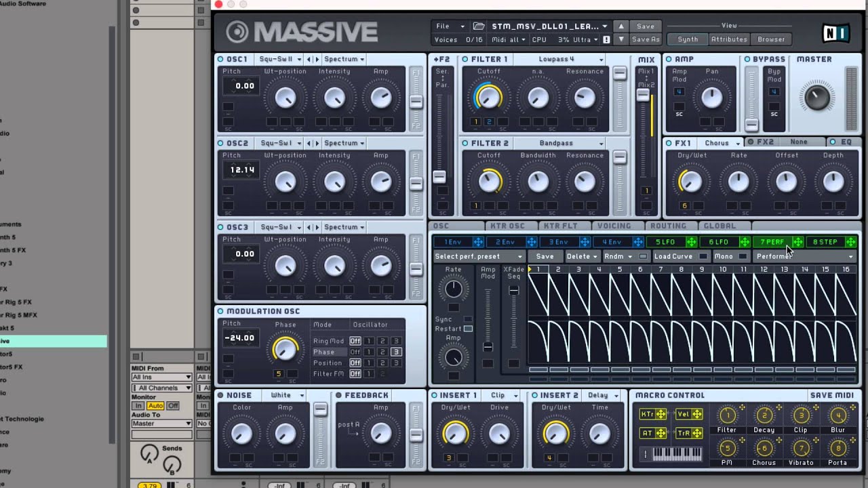
Task: Open FX1 Chorus effect dropdown
Action: click(721, 143)
